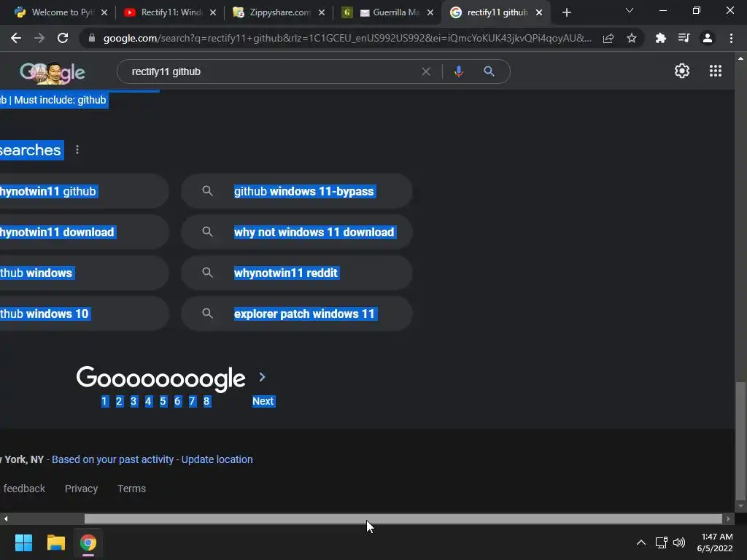Click the explorer patch windows 11 suggestion
The image size is (747, 560).
(297, 314)
